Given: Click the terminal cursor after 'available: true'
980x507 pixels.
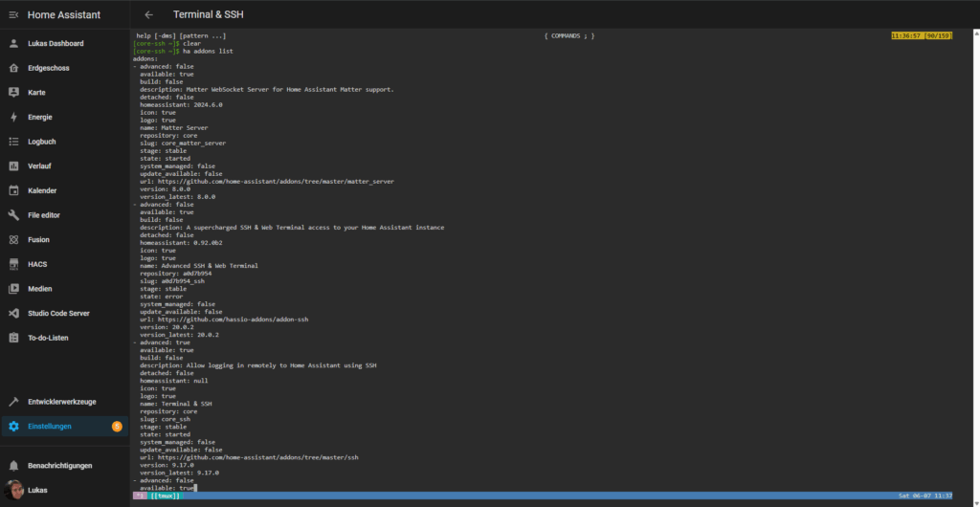Looking at the screenshot, I should tap(195, 488).
